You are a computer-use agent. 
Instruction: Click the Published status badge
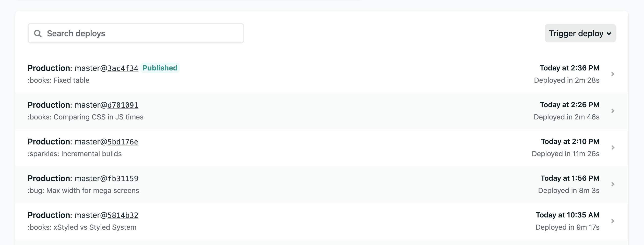click(160, 68)
